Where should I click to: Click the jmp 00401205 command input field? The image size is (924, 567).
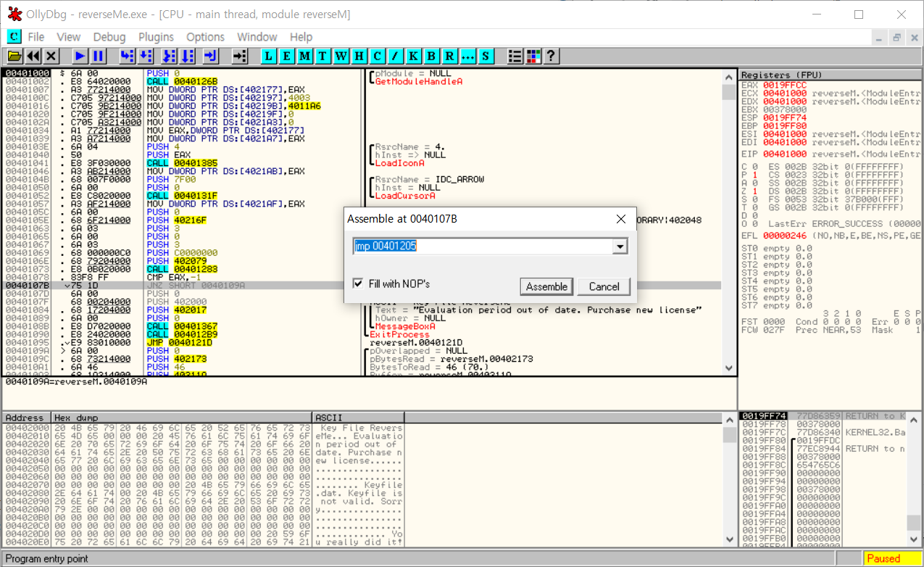pyautogui.click(x=483, y=247)
